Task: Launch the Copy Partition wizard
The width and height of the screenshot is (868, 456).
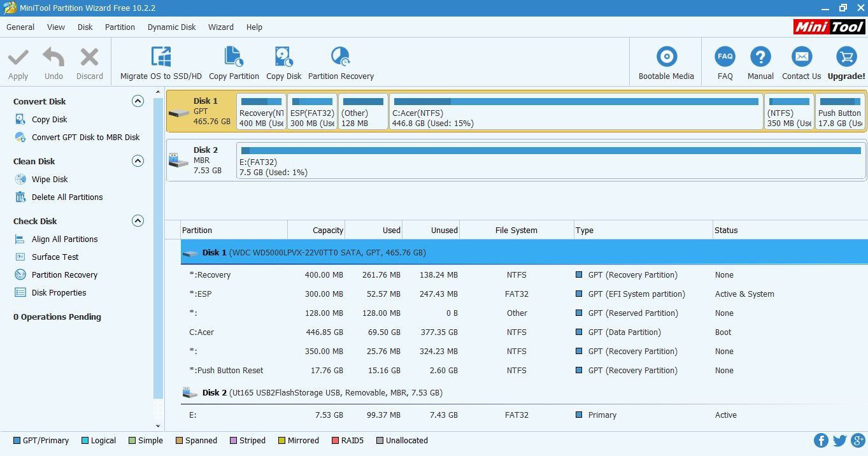Action: click(234, 63)
